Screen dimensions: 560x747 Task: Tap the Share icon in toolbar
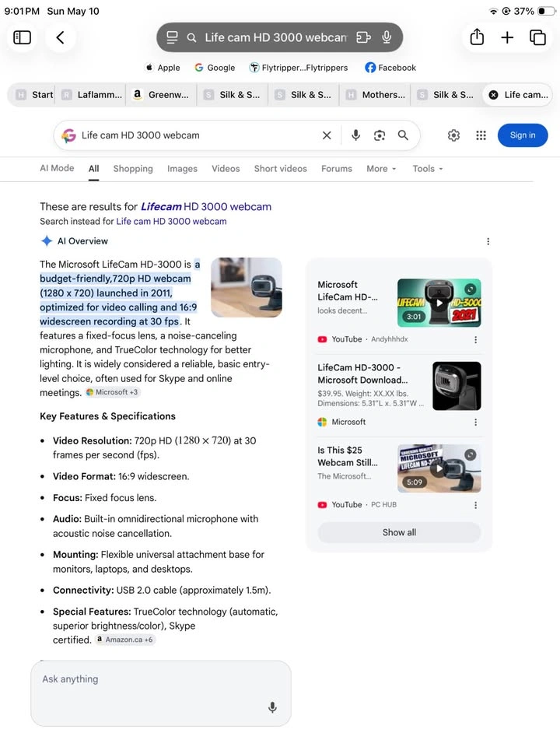477,37
